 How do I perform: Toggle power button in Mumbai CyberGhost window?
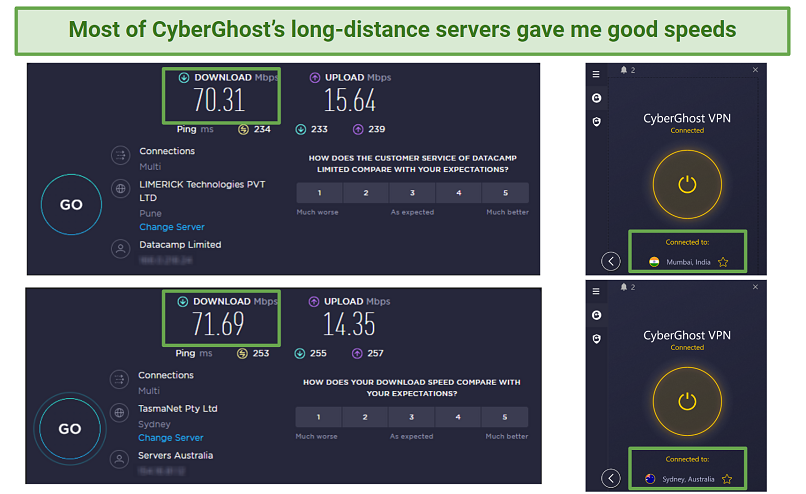(687, 184)
